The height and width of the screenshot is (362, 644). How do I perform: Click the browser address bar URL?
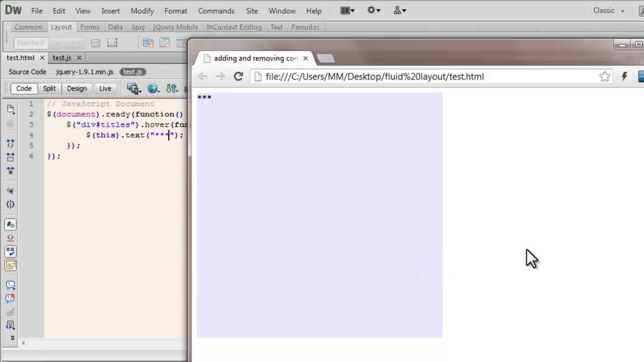point(375,76)
